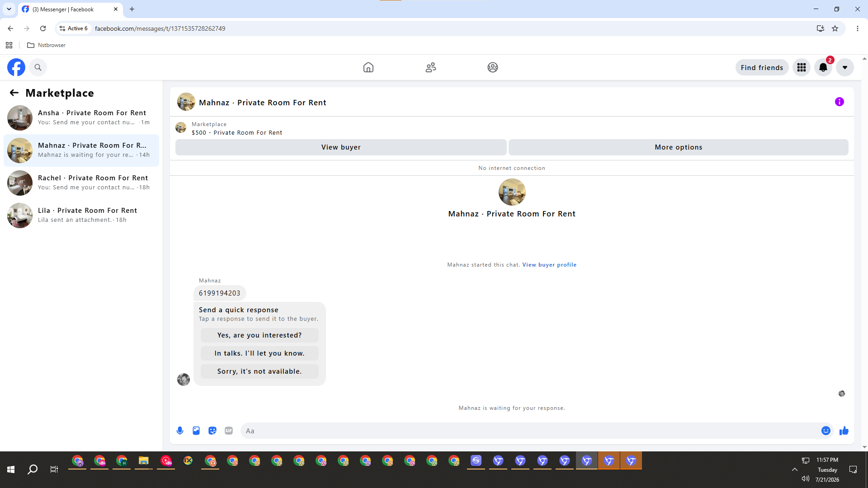This screenshot has width=868, height=488.
Task: Select the Mahnaz conversation in chat list
Action: [81, 150]
